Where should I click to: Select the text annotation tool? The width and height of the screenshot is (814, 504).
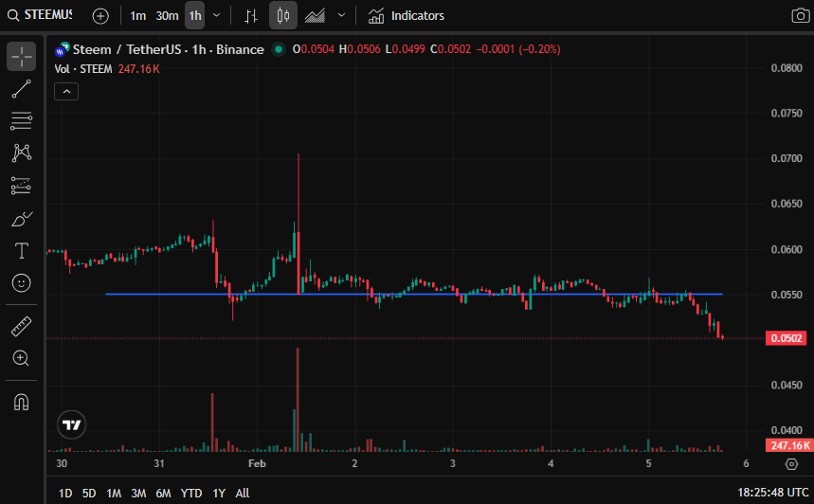[x=21, y=251]
